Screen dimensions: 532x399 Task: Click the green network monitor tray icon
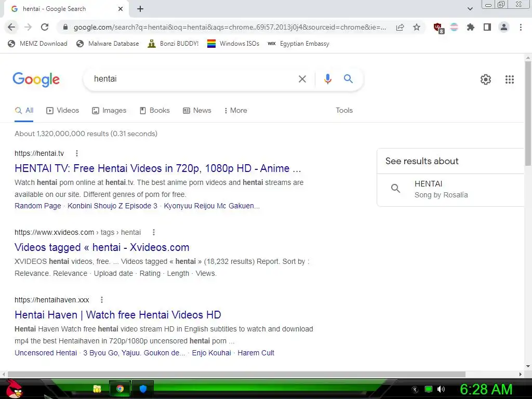(x=429, y=389)
